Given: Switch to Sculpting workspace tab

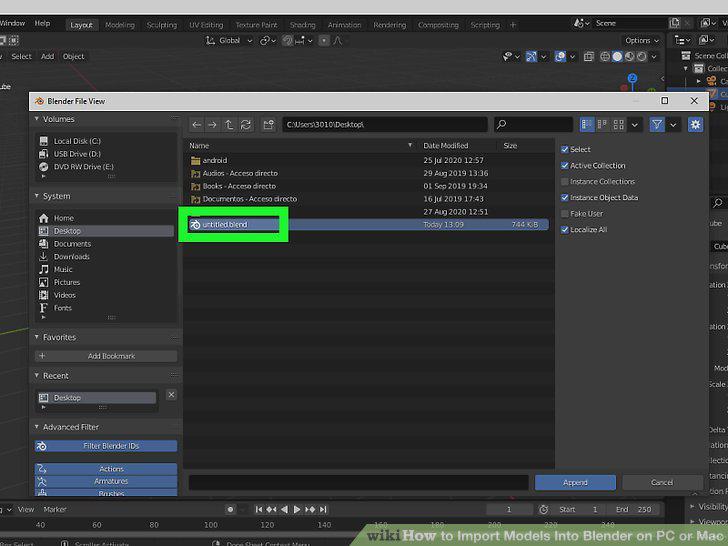Looking at the screenshot, I should click(162, 25).
